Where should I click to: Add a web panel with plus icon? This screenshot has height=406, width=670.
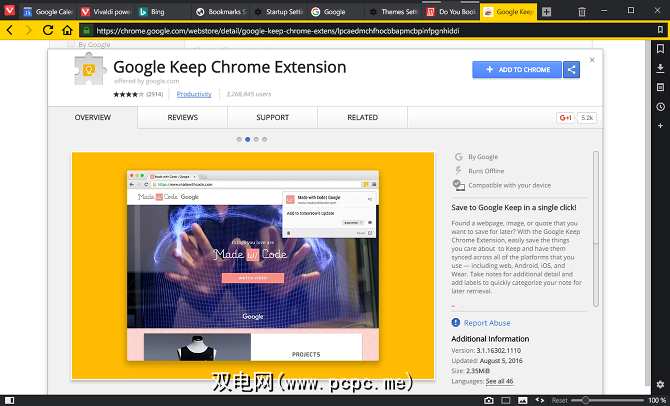[660, 126]
